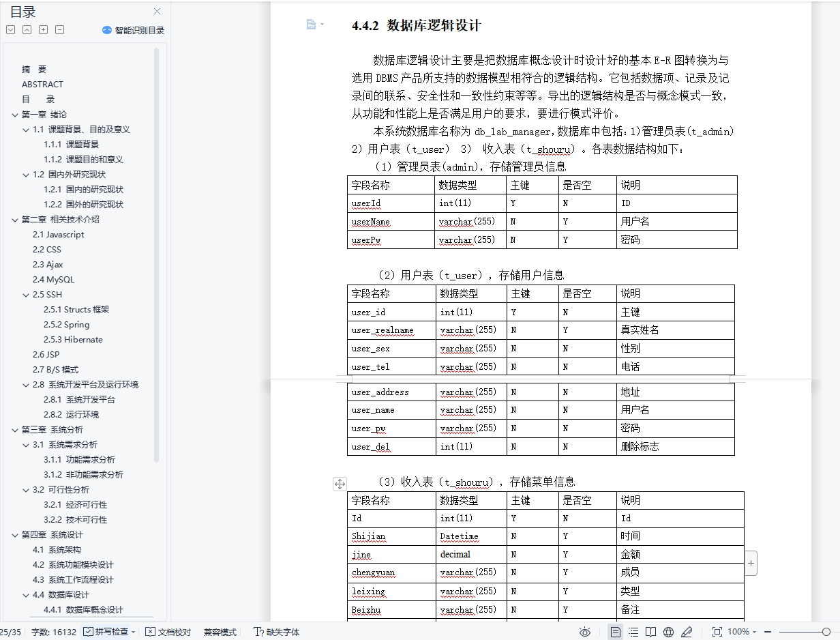Image resolution: width=840 pixels, height=640 pixels.
Task: Enter full-screen display via status bar icon
Action: (x=717, y=632)
